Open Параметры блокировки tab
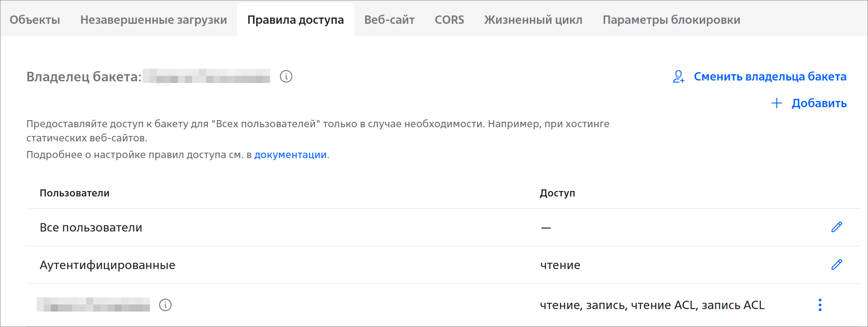The image size is (868, 327). (671, 20)
